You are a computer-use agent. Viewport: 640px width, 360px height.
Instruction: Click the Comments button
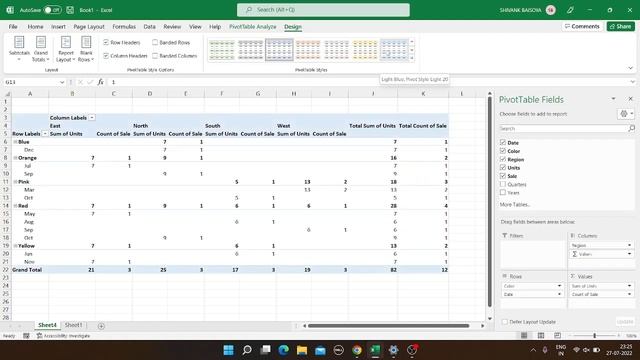click(x=582, y=26)
